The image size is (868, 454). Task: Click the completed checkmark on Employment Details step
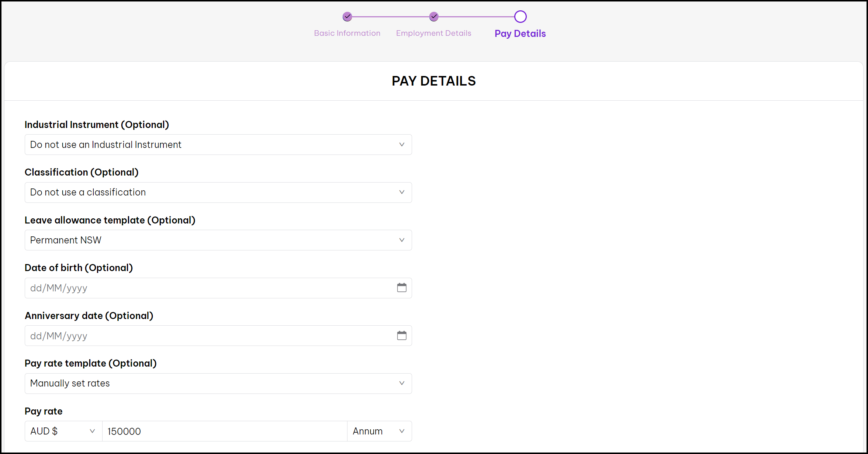coord(433,16)
